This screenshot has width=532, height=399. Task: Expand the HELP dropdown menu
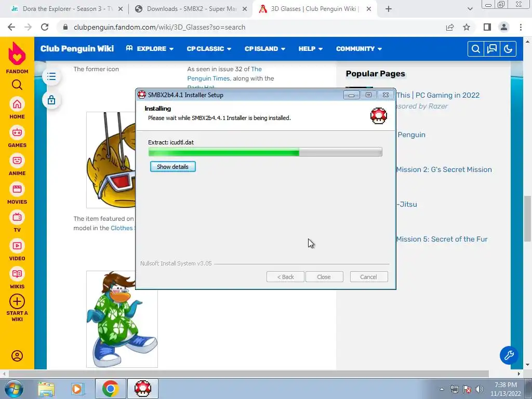click(311, 48)
